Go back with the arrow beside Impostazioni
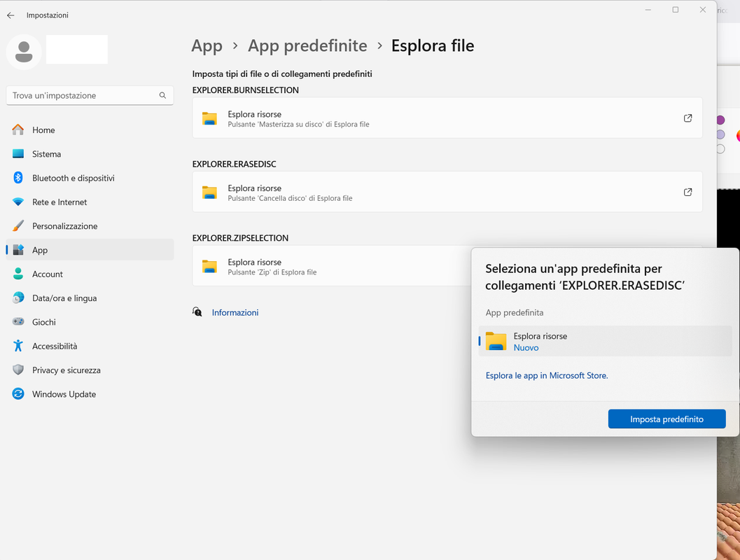Screen dimensions: 740x560 click(11, 15)
